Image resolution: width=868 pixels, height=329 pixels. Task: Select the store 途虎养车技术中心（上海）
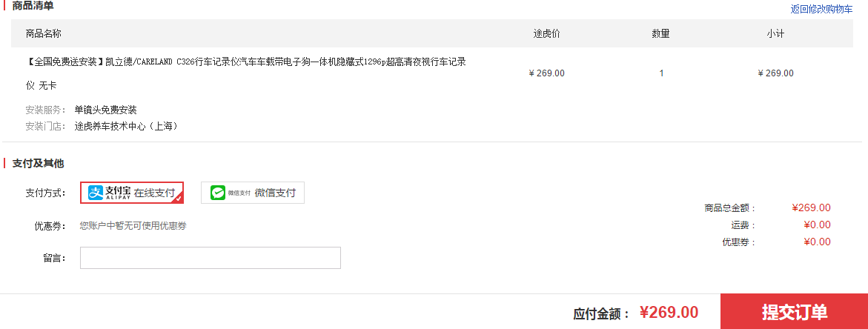pos(127,126)
